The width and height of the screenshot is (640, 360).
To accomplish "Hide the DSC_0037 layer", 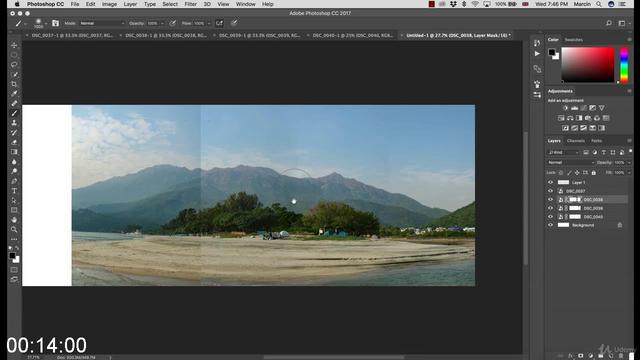I will click(550, 191).
